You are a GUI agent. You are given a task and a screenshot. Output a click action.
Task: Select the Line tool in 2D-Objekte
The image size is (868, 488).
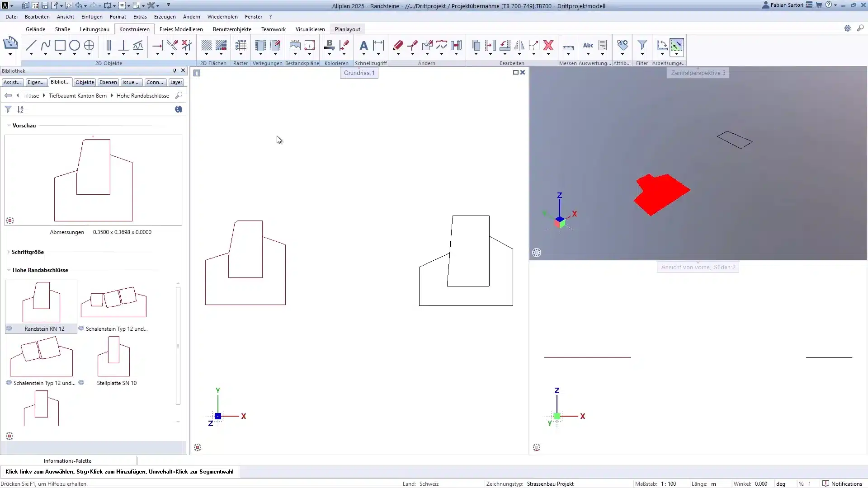31,46
